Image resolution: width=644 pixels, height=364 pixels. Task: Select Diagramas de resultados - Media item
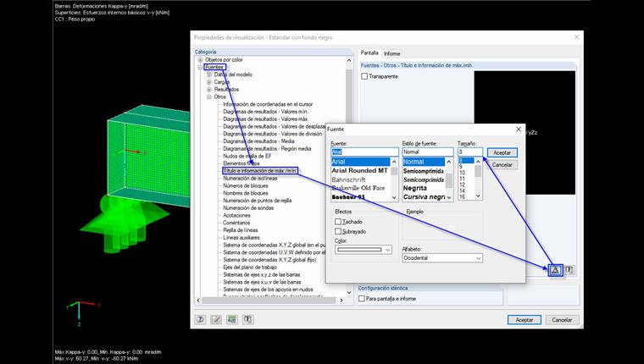(258, 141)
